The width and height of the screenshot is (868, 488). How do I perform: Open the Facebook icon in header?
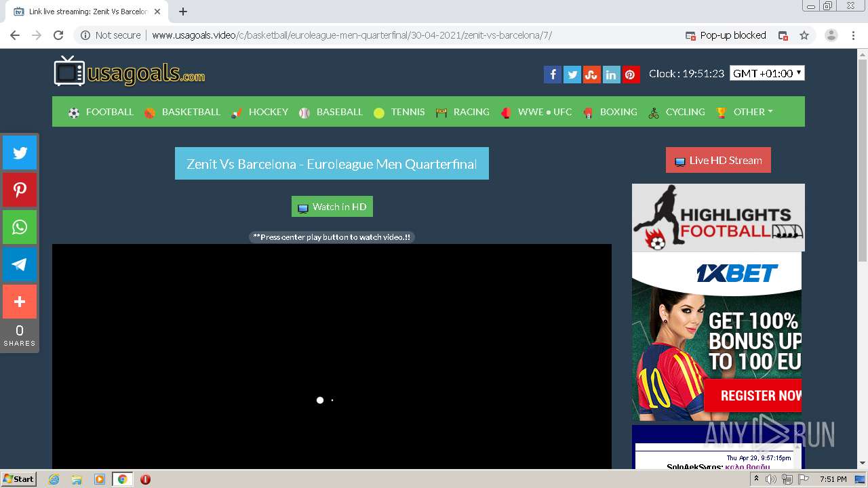click(552, 75)
